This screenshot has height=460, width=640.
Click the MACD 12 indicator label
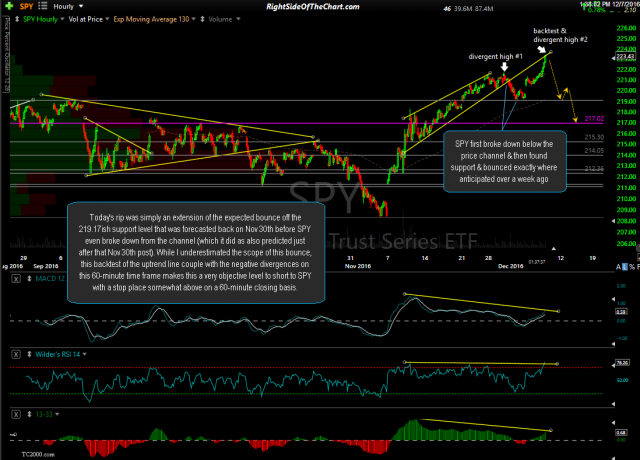(50, 279)
